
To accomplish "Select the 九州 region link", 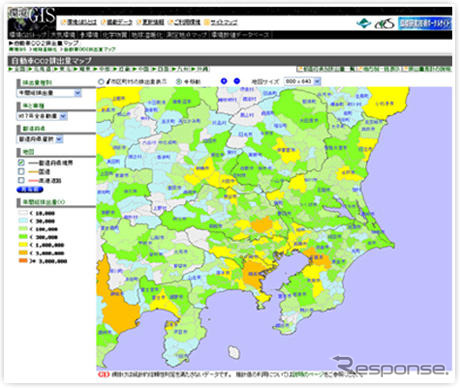I will [x=181, y=69].
